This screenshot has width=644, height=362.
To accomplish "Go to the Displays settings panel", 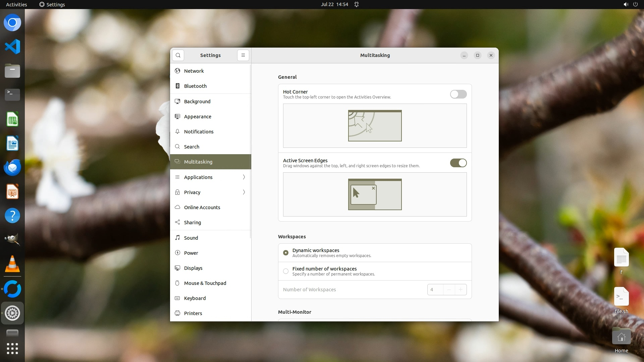I will tap(193, 268).
